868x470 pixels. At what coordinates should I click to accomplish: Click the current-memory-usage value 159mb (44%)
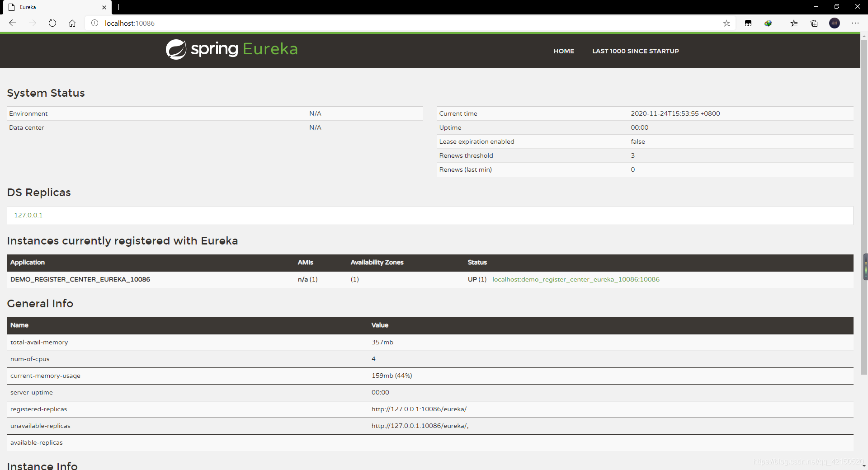pos(392,376)
